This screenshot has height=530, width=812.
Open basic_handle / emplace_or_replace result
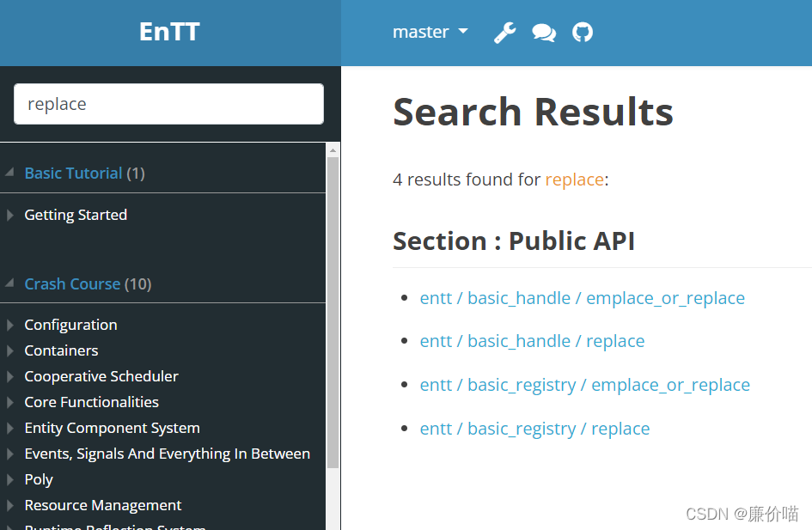click(582, 298)
